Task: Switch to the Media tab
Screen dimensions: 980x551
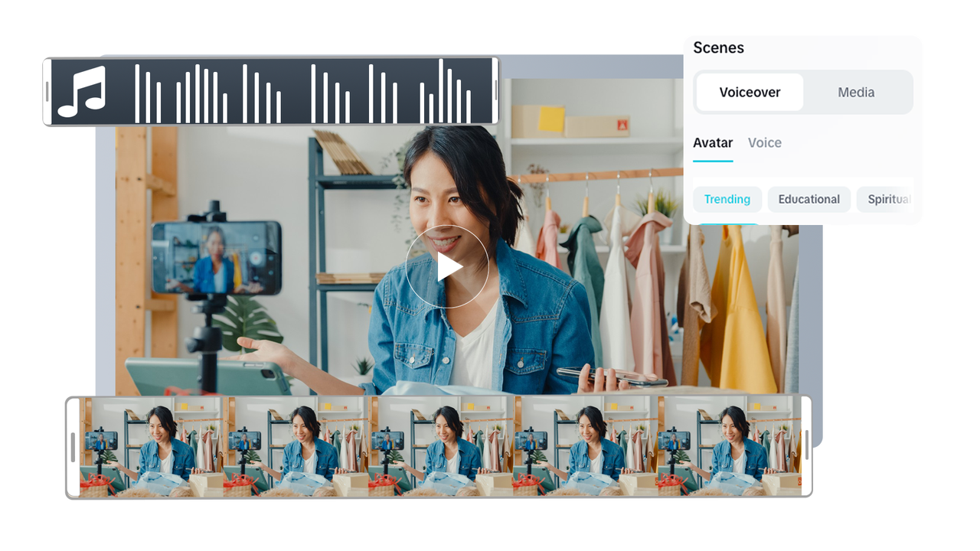Action: tap(856, 92)
